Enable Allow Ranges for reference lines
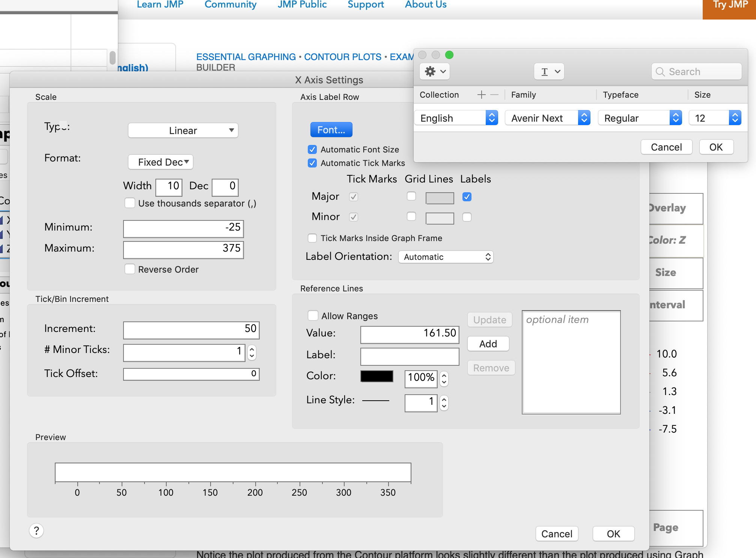 [x=313, y=315]
